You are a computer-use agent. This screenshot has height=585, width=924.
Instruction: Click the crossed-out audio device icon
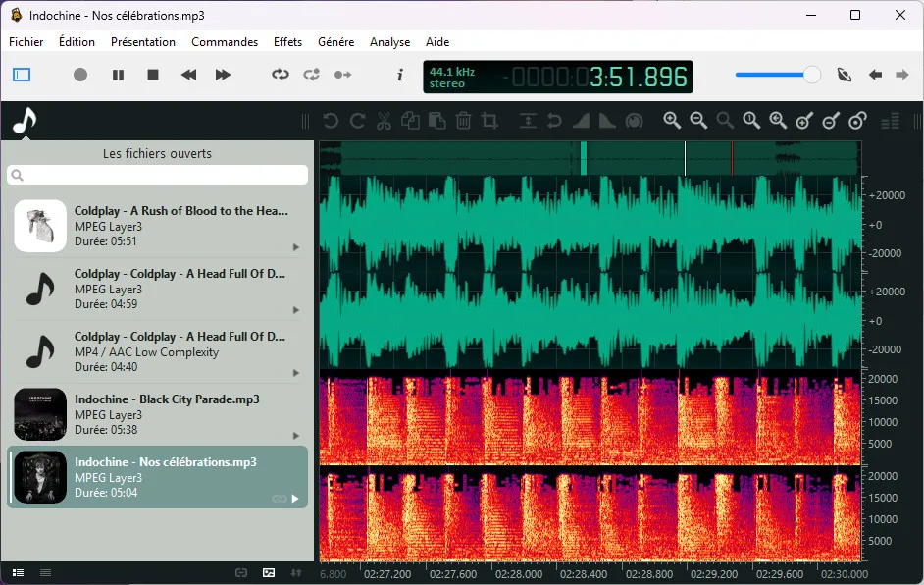click(845, 75)
